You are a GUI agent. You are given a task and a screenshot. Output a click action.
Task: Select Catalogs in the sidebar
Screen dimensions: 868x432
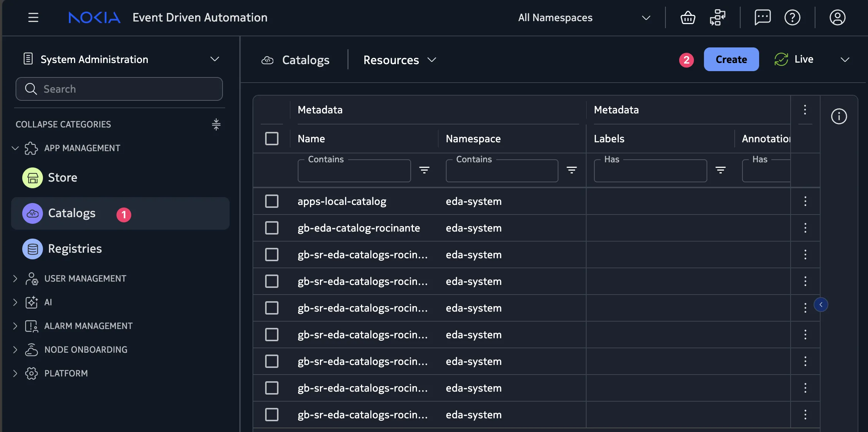click(120, 213)
